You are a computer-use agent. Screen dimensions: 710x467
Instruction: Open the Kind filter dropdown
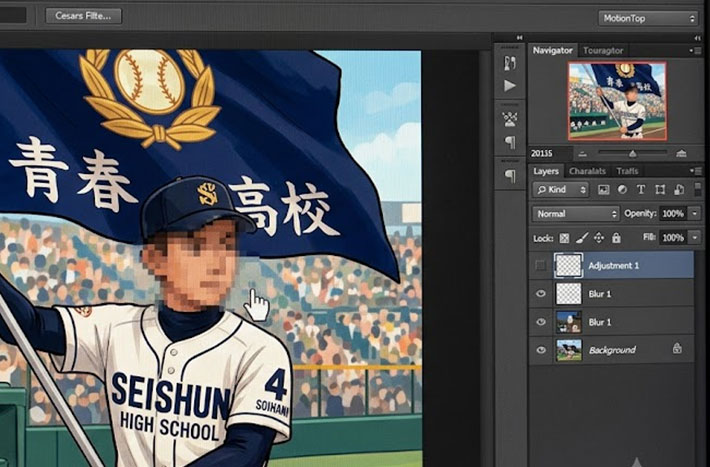click(x=560, y=190)
